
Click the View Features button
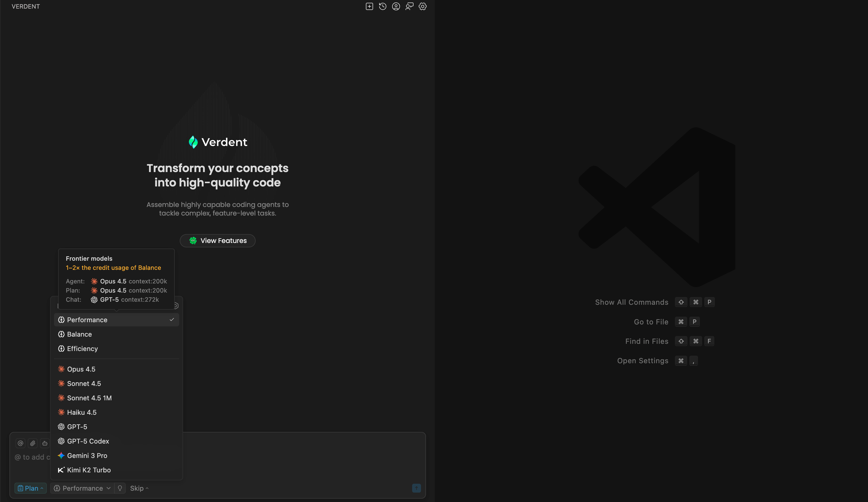(218, 240)
